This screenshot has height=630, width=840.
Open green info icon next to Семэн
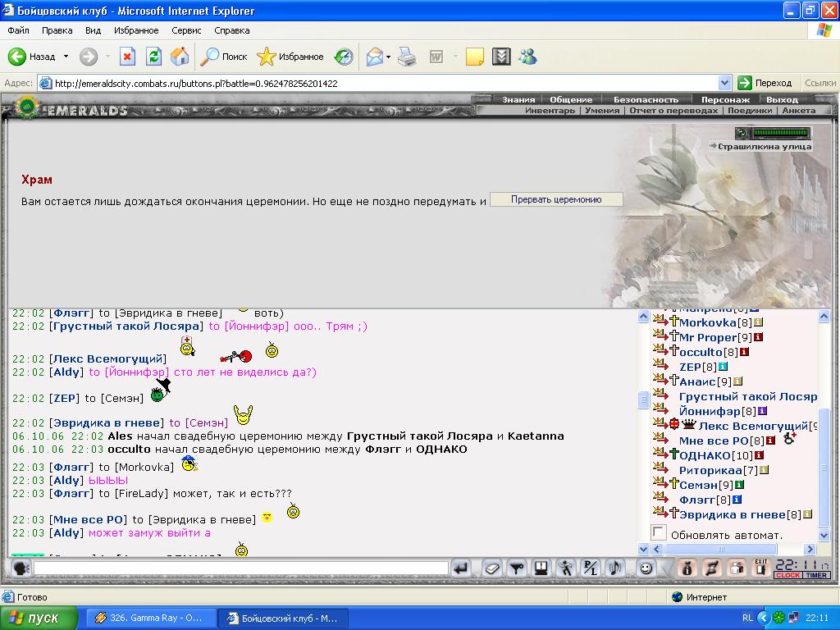[739, 485]
